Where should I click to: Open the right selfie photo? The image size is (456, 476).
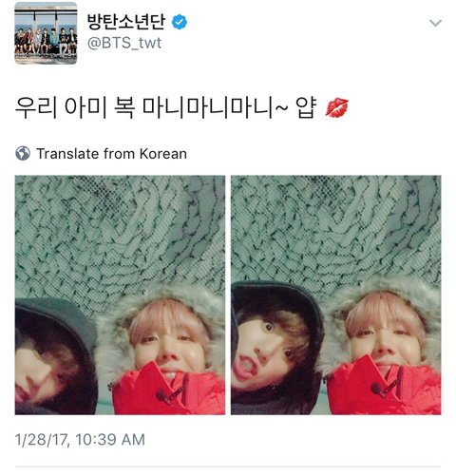[335, 295]
